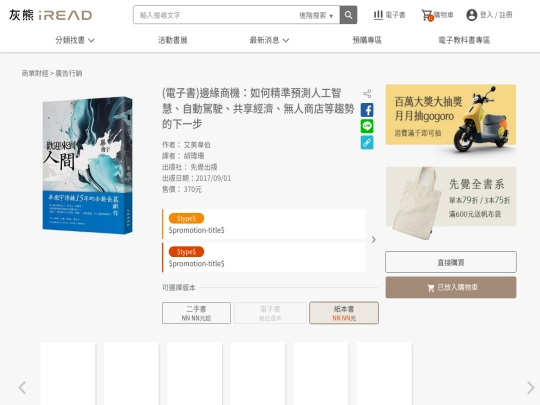This screenshot has width=540, height=405.
Task: Open the 預購專區 menu item
Action: pos(367,40)
